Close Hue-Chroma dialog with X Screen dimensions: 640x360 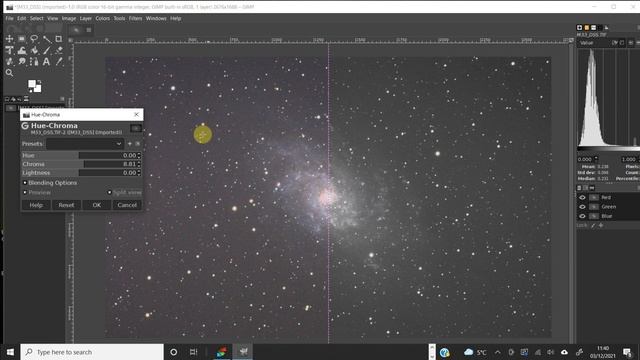[136, 115]
